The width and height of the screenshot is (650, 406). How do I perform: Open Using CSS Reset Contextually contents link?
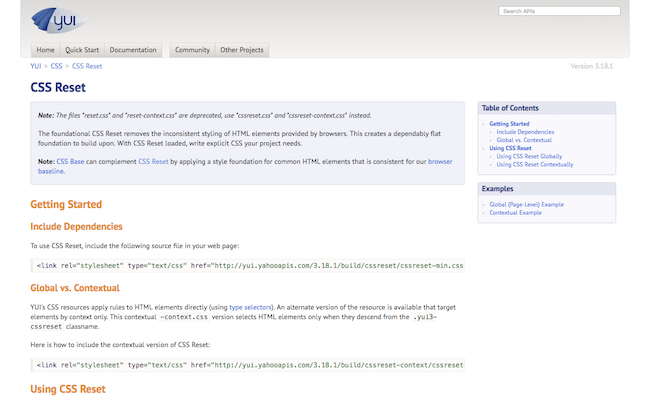pos(535,164)
